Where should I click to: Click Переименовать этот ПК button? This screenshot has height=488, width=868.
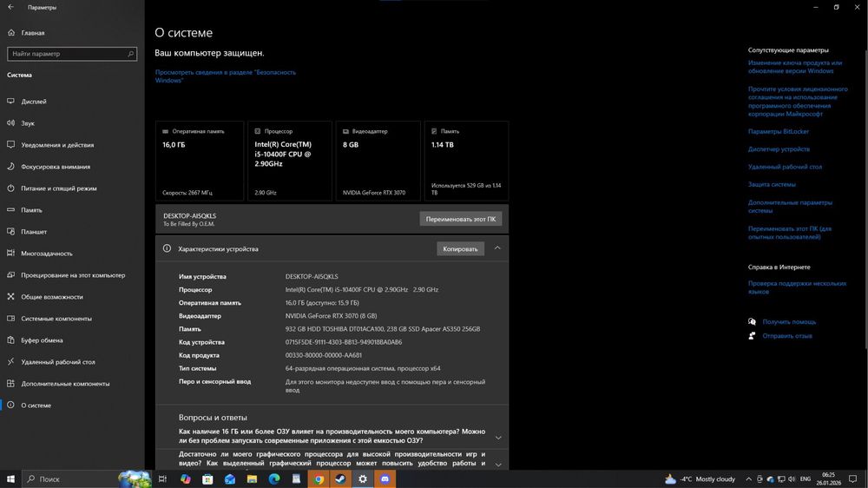(461, 219)
